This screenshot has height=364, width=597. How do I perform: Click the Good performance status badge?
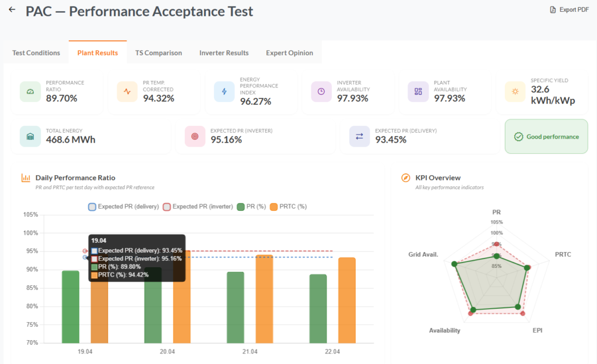pos(546,136)
